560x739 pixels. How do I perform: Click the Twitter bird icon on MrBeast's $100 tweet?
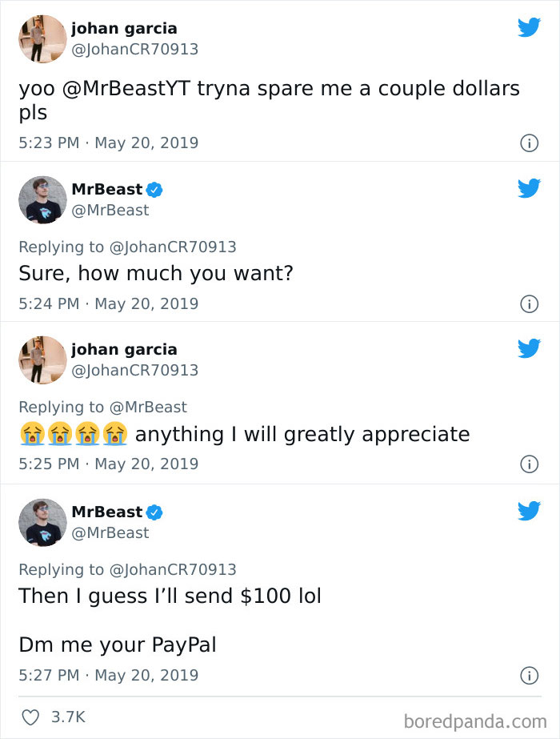pyautogui.click(x=529, y=510)
